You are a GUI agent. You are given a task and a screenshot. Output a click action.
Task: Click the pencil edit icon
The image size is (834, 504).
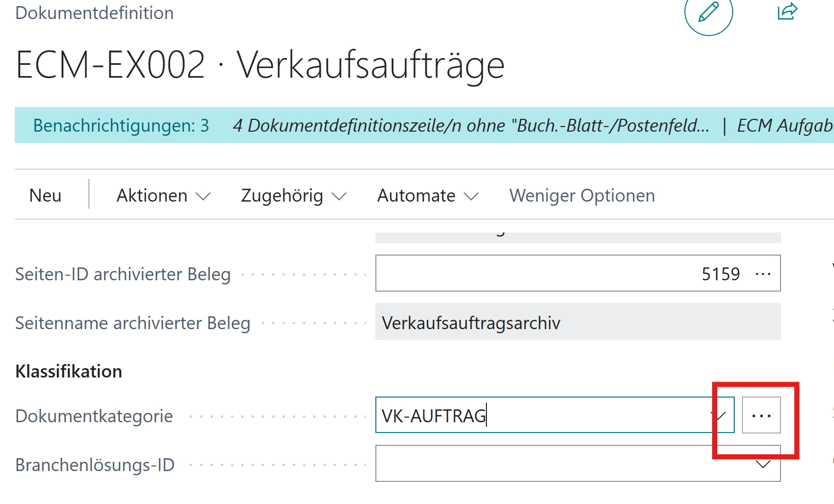click(708, 12)
